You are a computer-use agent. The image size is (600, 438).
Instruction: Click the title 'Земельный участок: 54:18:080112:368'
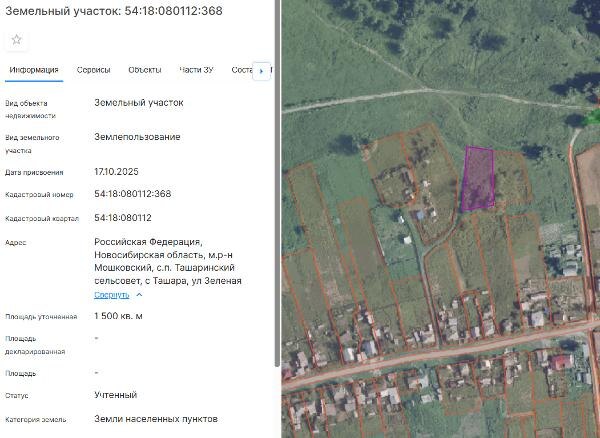[114, 11]
